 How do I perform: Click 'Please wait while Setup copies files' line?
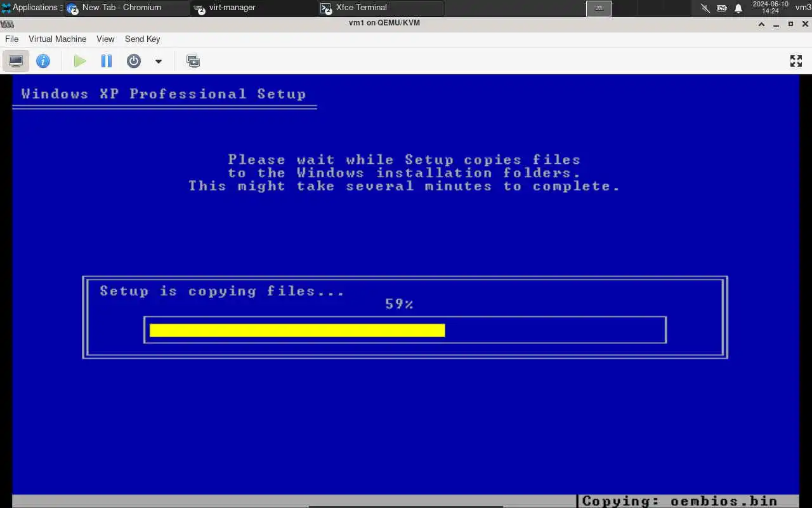pyautogui.click(x=404, y=159)
